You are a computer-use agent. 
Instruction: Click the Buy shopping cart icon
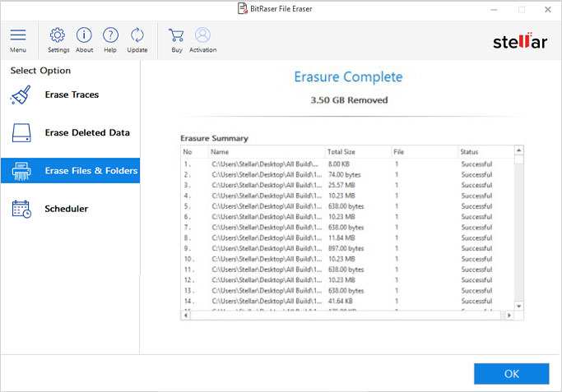point(176,35)
